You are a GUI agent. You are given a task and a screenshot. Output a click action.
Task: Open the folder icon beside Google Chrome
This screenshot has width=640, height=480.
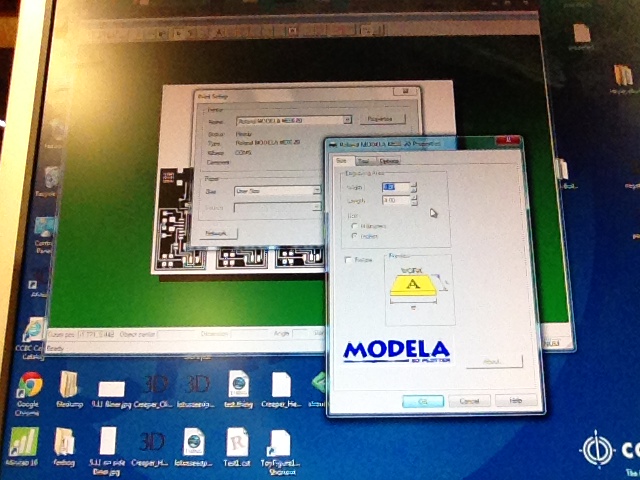pyautogui.click(x=69, y=384)
